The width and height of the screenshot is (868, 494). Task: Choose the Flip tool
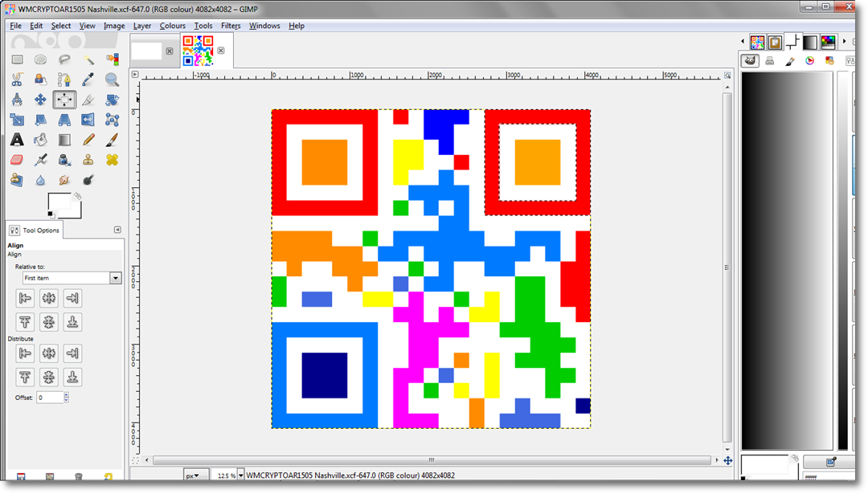tap(88, 120)
